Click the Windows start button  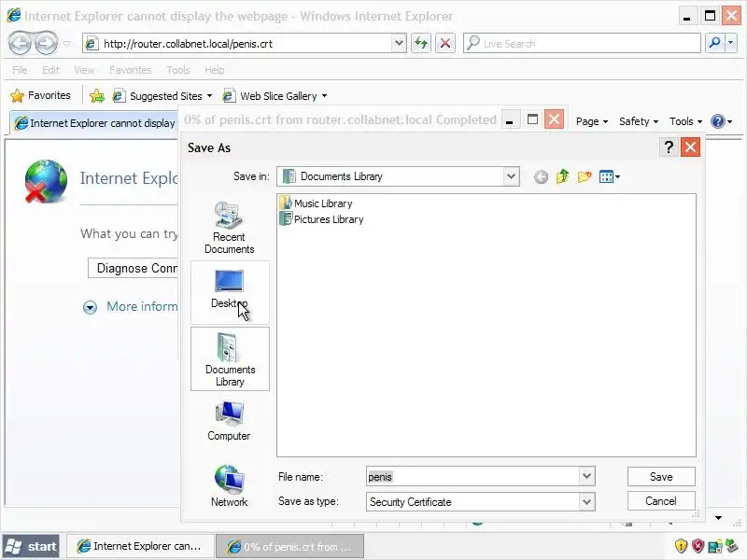point(32,546)
